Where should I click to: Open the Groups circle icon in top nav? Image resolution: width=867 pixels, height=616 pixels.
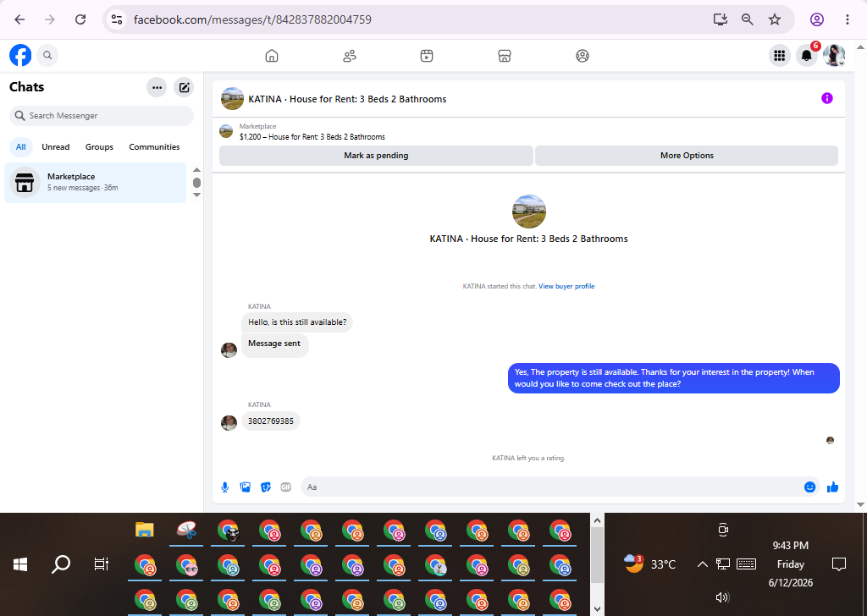pos(583,56)
